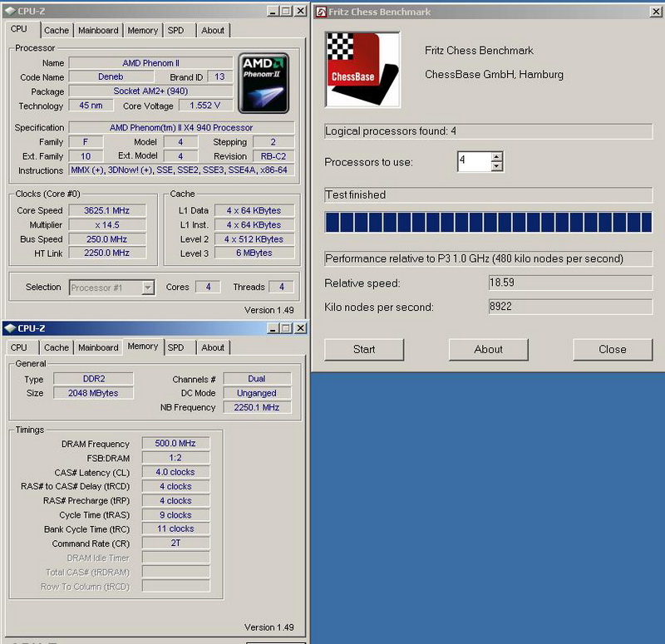Image resolution: width=665 pixels, height=644 pixels.
Task: Start the Fritz Chess Benchmark
Action: (364, 349)
